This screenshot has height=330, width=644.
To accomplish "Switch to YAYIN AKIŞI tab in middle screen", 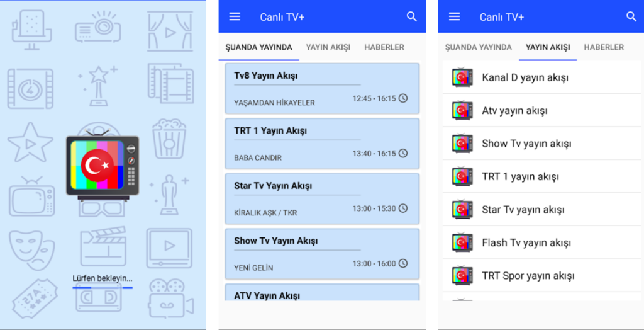I will tap(328, 47).
